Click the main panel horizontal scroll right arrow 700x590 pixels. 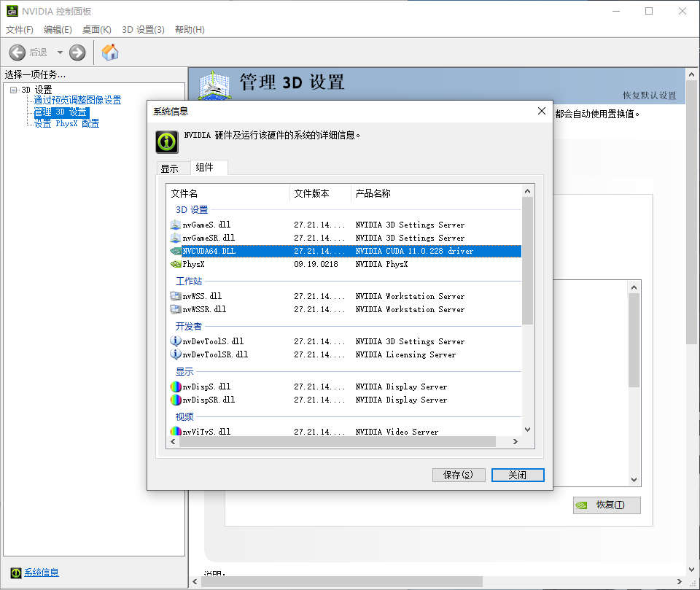click(x=679, y=581)
